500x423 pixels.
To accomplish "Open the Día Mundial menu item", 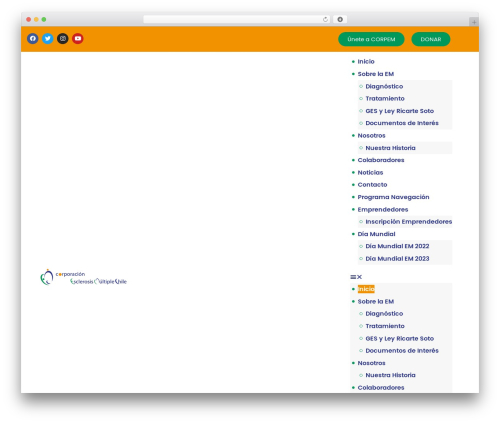I will point(376,234).
